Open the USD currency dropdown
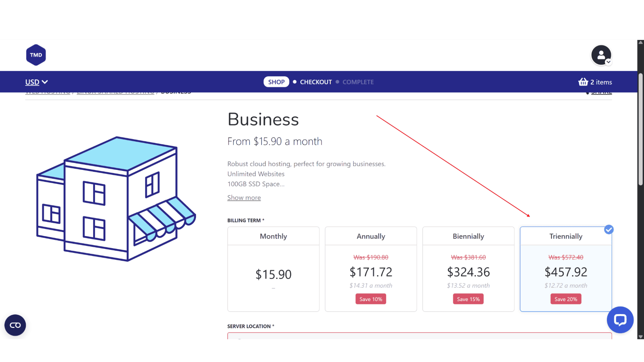644x362 pixels. tap(36, 82)
